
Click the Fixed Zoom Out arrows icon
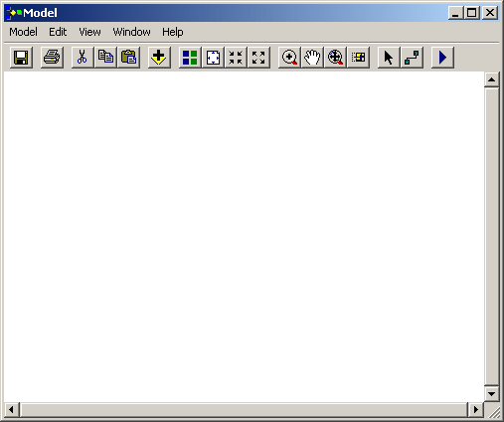(x=258, y=58)
